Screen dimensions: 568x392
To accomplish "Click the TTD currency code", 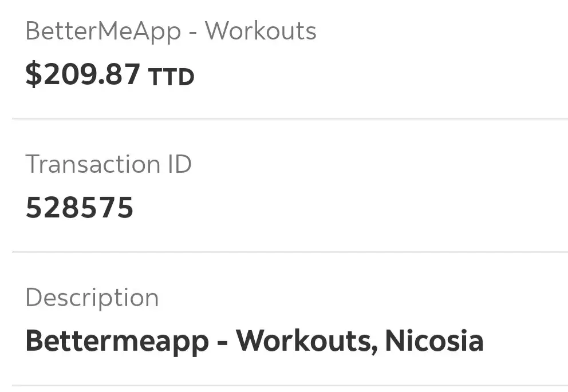I will click(171, 77).
